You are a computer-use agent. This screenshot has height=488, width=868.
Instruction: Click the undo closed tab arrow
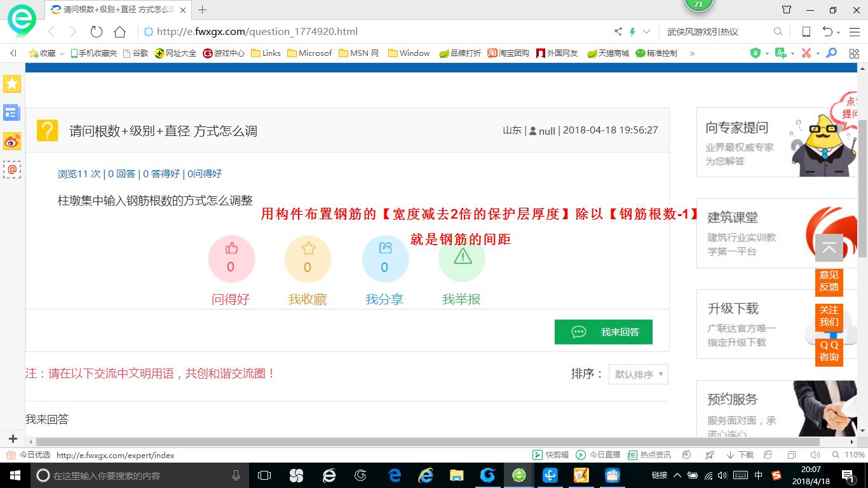(x=827, y=32)
